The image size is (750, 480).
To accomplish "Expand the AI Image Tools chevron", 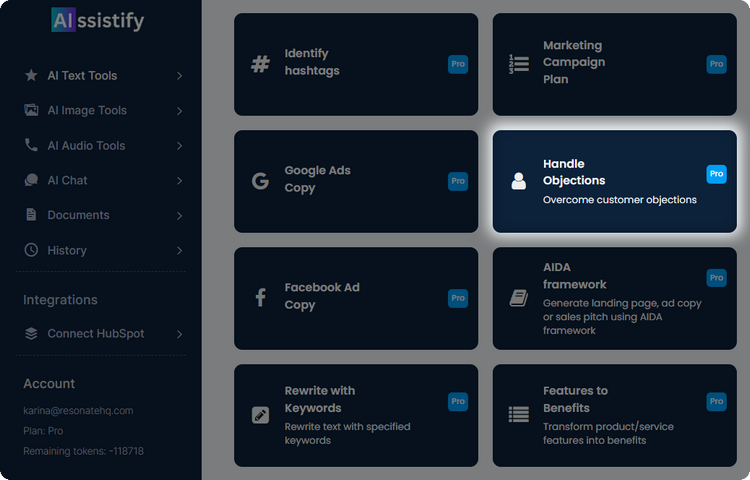I will pyautogui.click(x=179, y=111).
